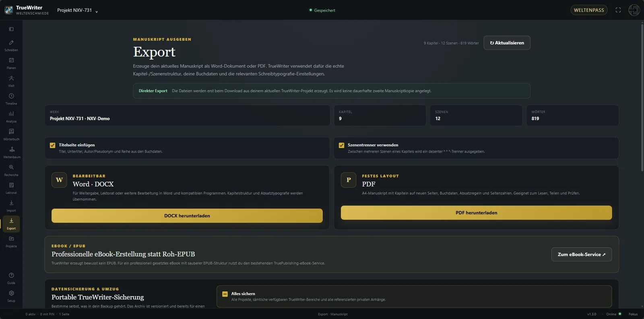644x319 pixels.
Task: Open the Projekte section
Action: [x=11, y=242]
